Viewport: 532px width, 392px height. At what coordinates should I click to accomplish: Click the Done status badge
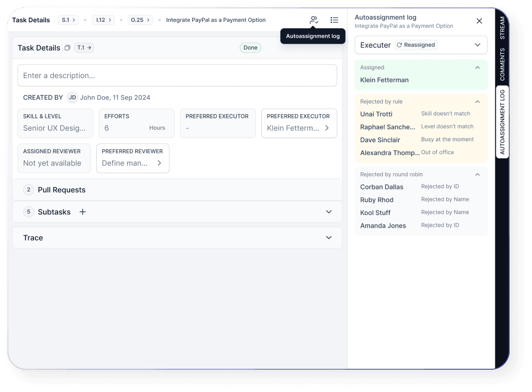(250, 47)
